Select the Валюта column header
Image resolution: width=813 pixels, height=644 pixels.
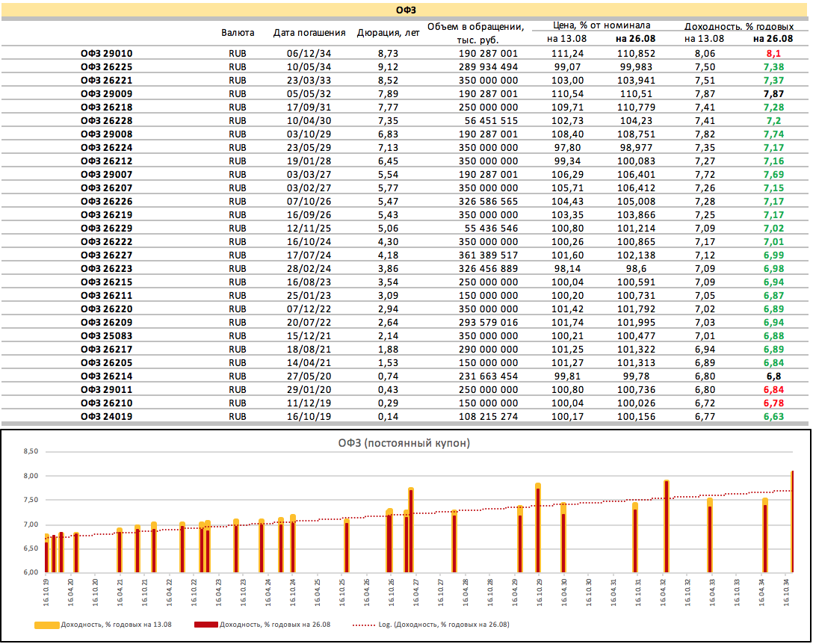(238, 33)
